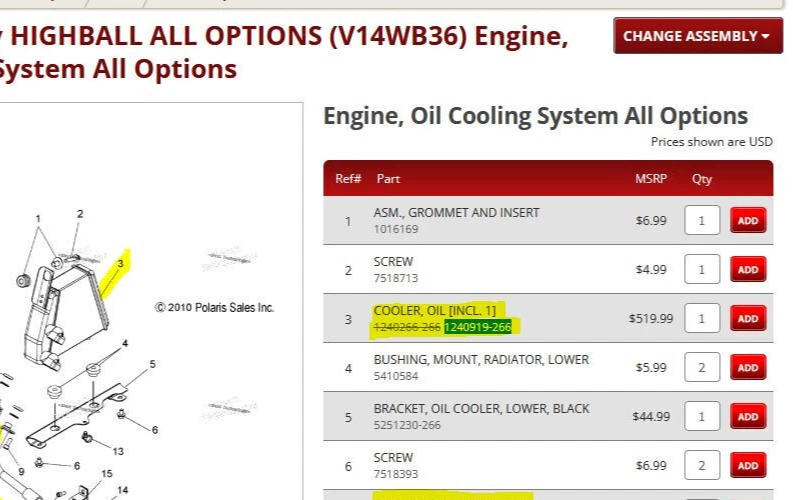Edit quantity for Lower Radiator Mount Bushing
The width and height of the screenshot is (793, 500).
(x=702, y=367)
